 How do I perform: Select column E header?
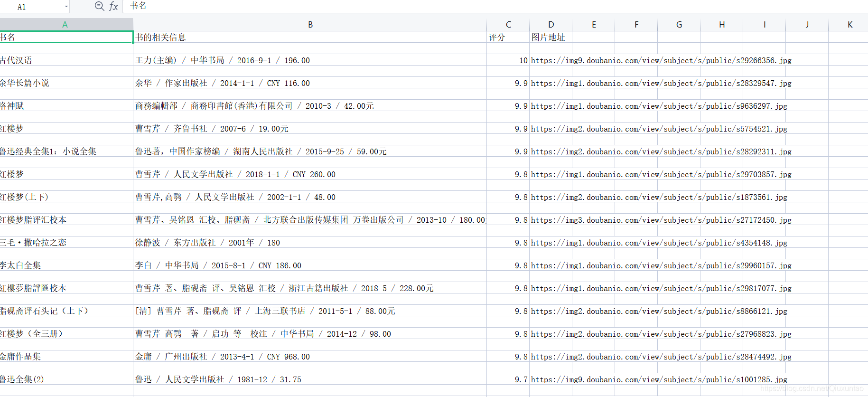coord(594,25)
